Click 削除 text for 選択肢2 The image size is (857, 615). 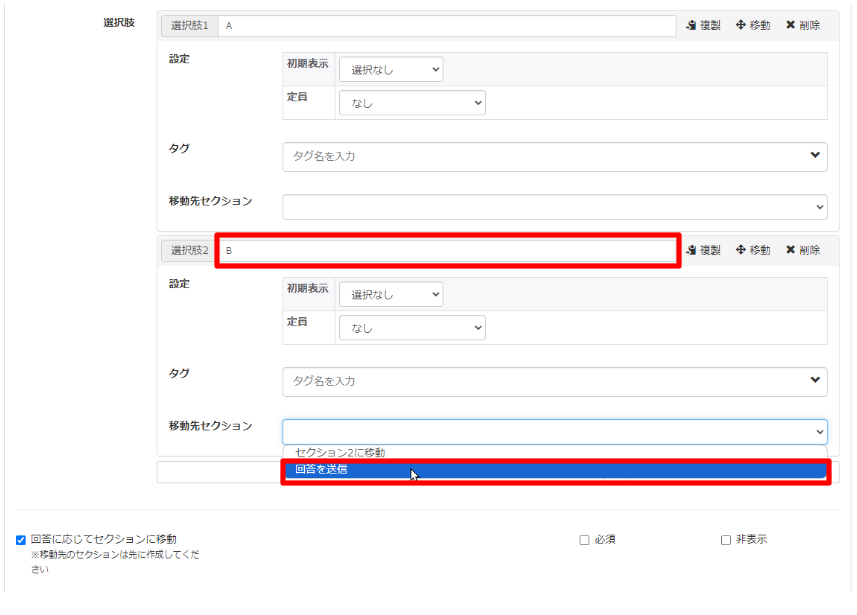tap(809, 250)
